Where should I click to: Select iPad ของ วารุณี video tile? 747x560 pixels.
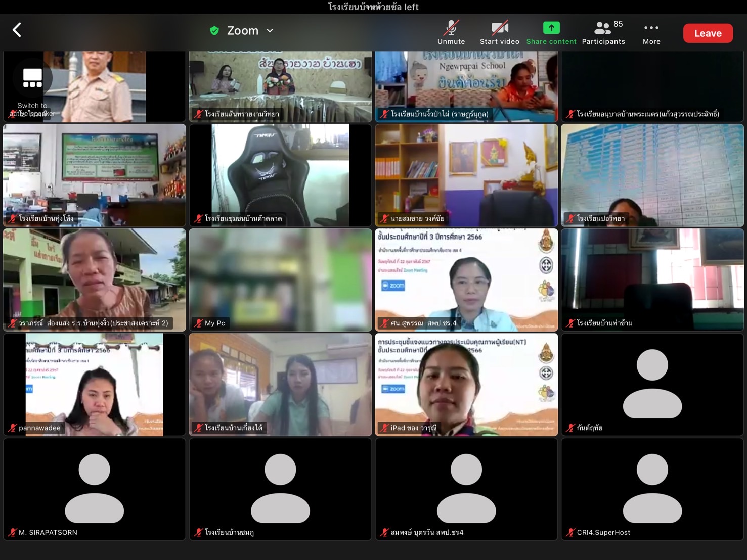pyautogui.click(x=466, y=385)
